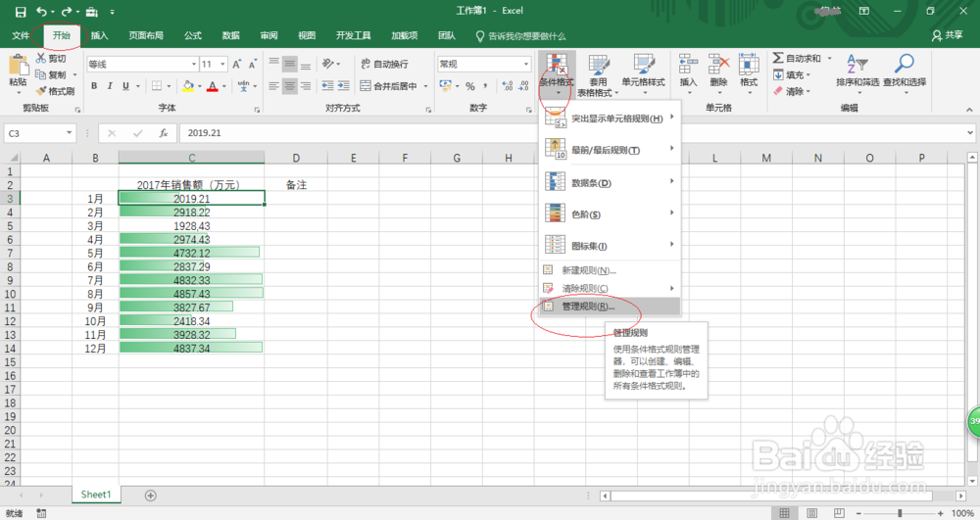Image resolution: width=980 pixels, height=520 pixels.
Task: Open the File (文件) tab
Action: pos(21,35)
